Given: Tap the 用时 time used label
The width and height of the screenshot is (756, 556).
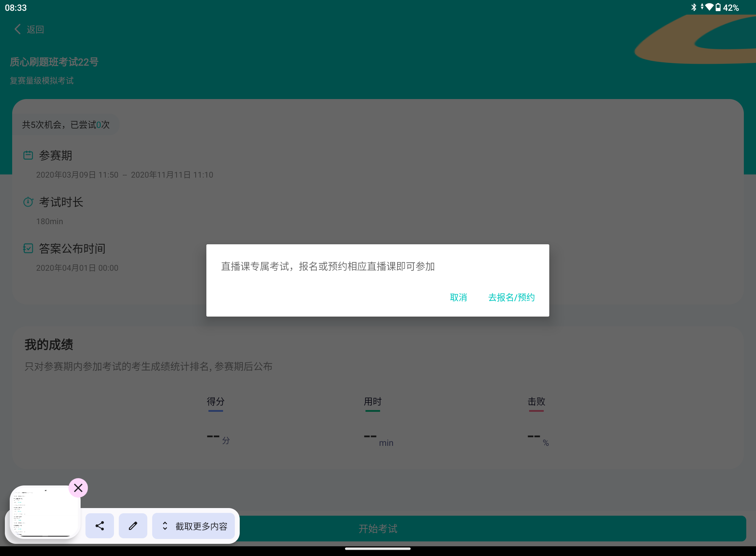Looking at the screenshot, I should [x=373, y=401].
